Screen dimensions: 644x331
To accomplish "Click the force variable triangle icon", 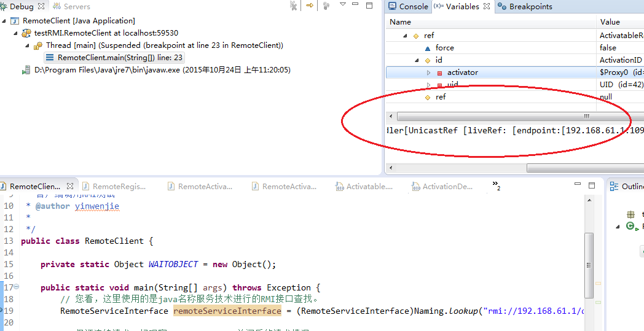I will click(428, 48).
